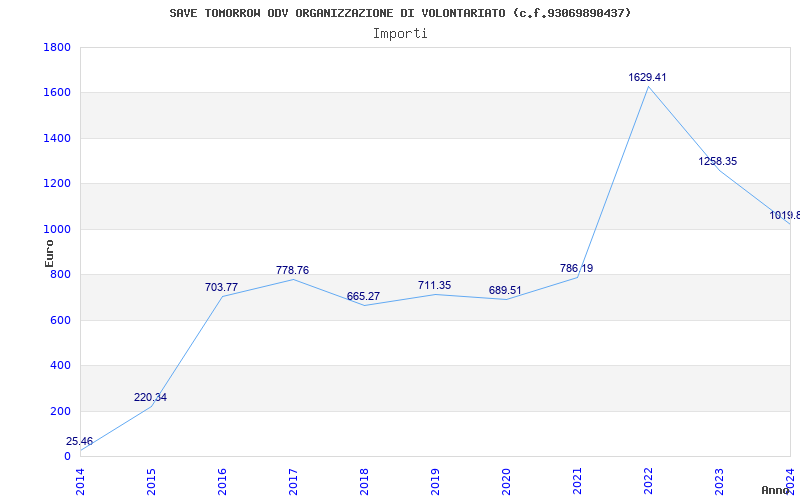Image resolution: width=800 pixels, height=500 pixels.
Task: Click the 200 y-axis tick label
Action: [x=60, y=411]
